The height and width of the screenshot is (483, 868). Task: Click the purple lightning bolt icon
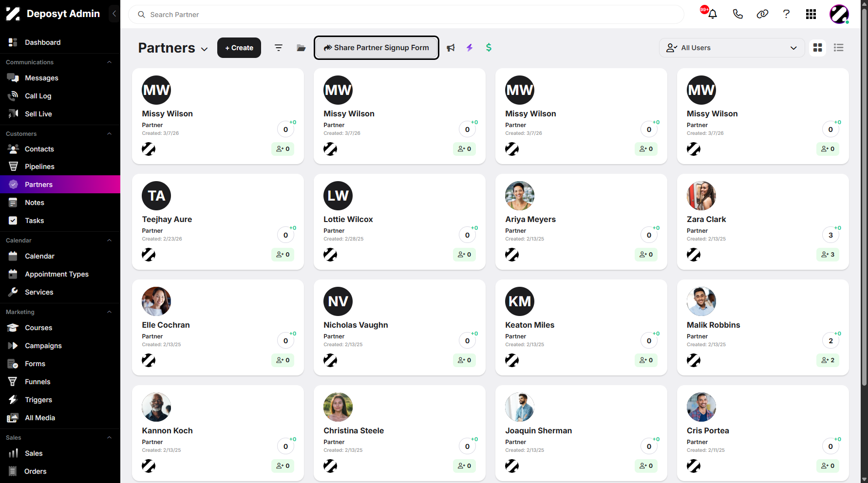[470, 48]
